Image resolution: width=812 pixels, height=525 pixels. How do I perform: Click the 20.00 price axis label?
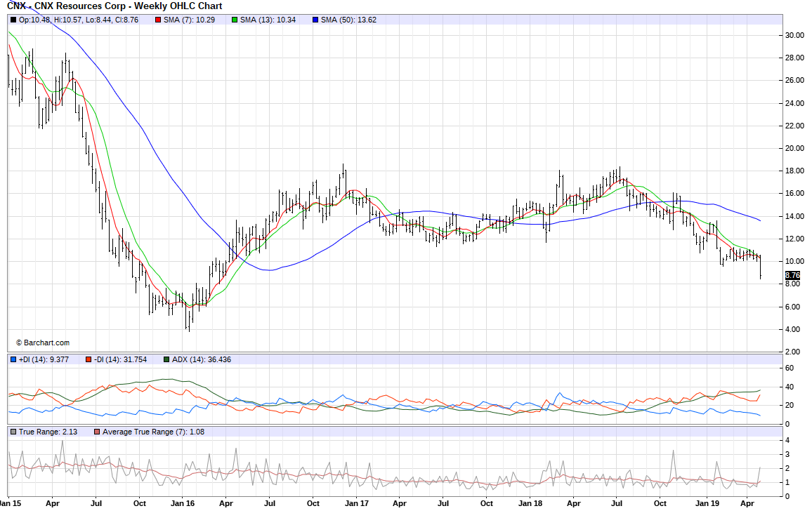coord(794,149)
